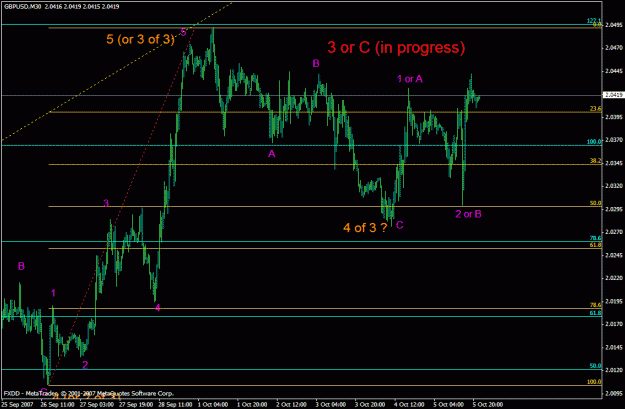Click the 2.0195 price axis label
The image size is (625, 409).
[612, 301]
